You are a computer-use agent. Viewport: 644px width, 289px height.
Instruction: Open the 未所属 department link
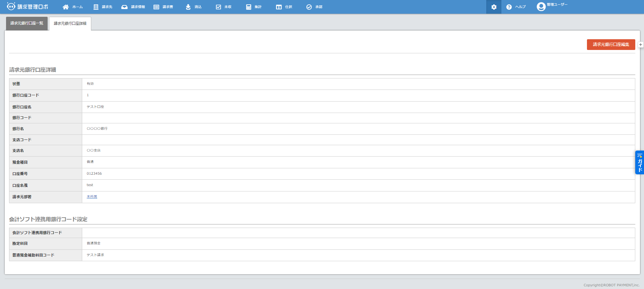(92, 197)
